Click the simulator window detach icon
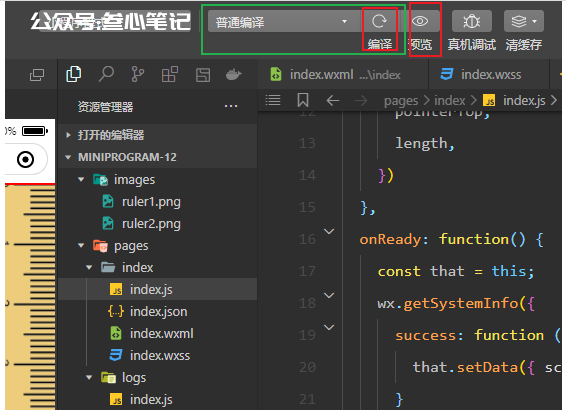Image resolution: width=566 pixels, height=412 pixels. (x=37, y=75)
